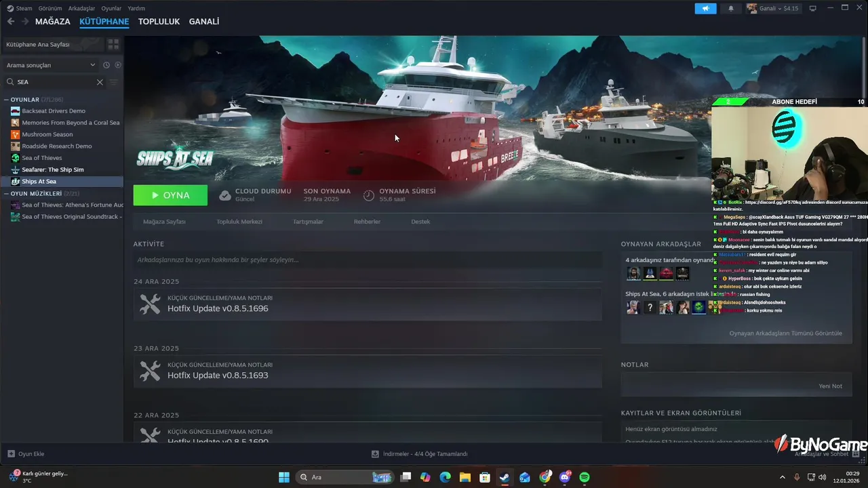Open Spotify from the taskbar
The image size is (868, 488).
click(585, 477)
